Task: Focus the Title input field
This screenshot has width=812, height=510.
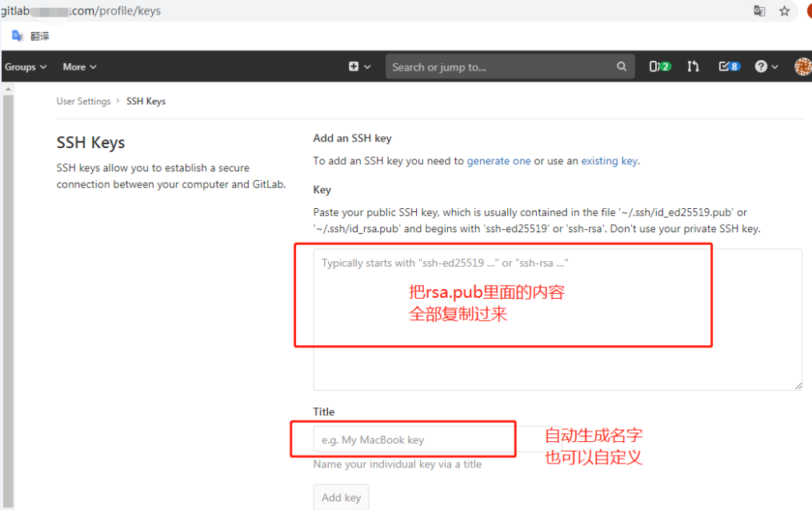Action: [x=414, y=439]
